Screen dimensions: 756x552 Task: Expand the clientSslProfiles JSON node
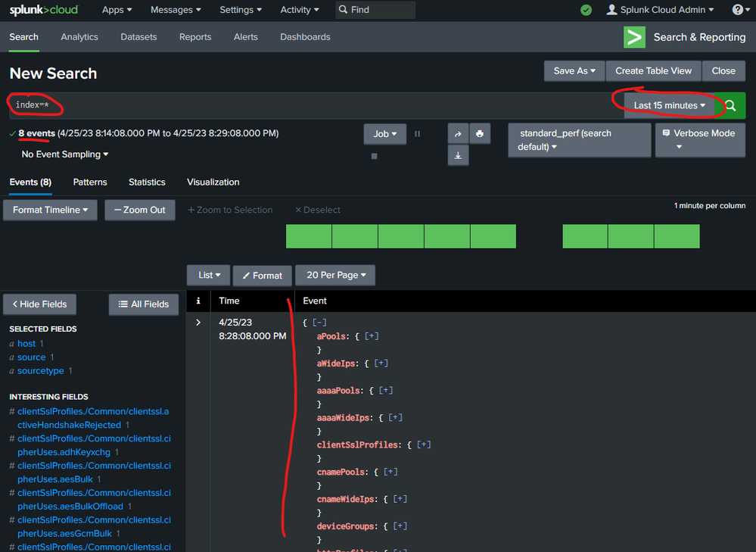[x=424, y=445]
